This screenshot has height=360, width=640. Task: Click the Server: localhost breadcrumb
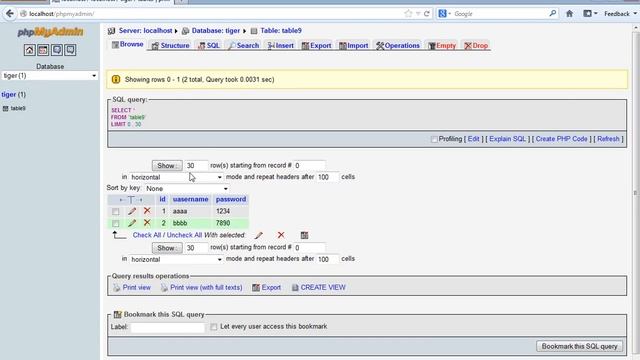[145, 31]
